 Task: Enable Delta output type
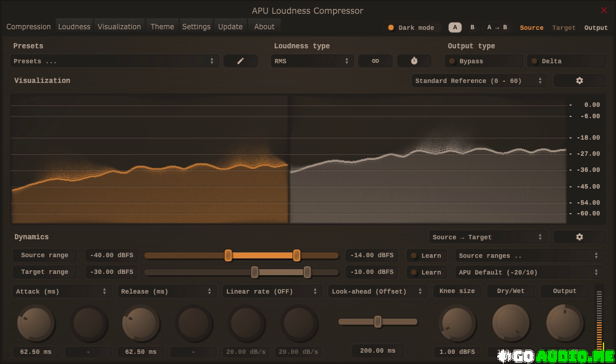566,61
